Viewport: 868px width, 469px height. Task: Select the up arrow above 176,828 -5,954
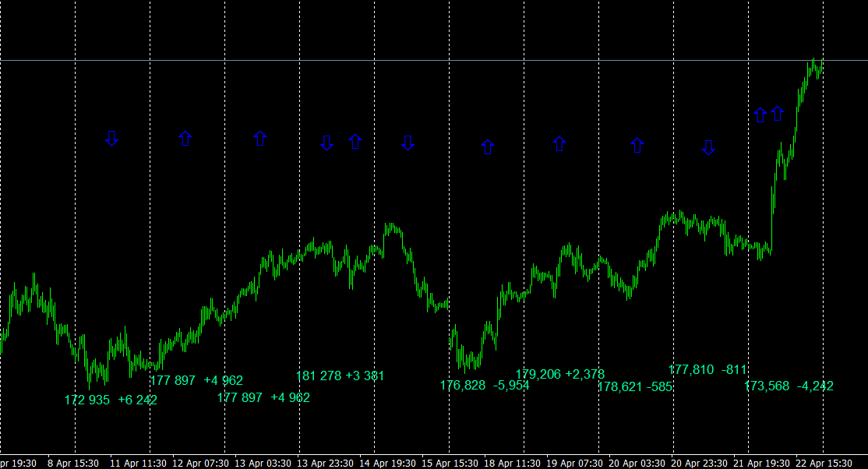(x=488, y=146)
